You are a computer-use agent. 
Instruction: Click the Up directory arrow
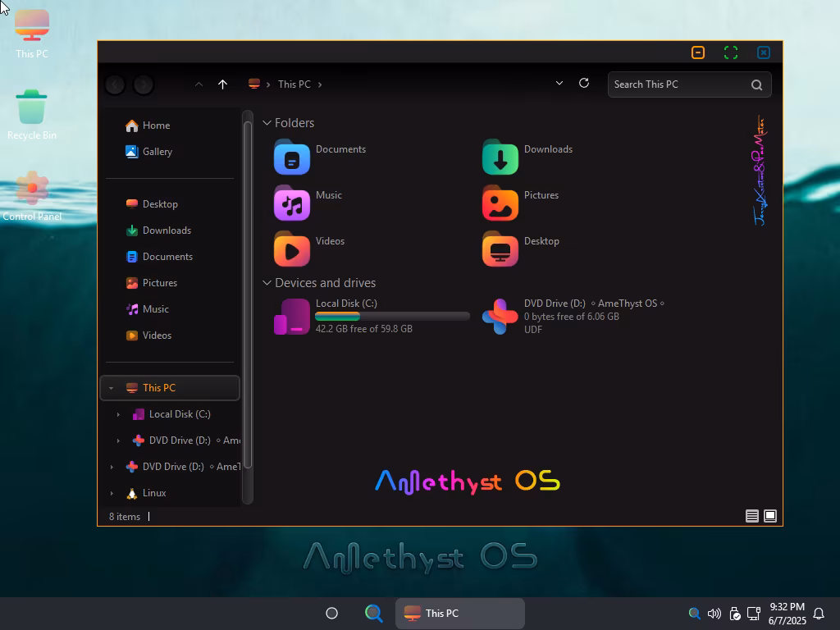(222, 84)
